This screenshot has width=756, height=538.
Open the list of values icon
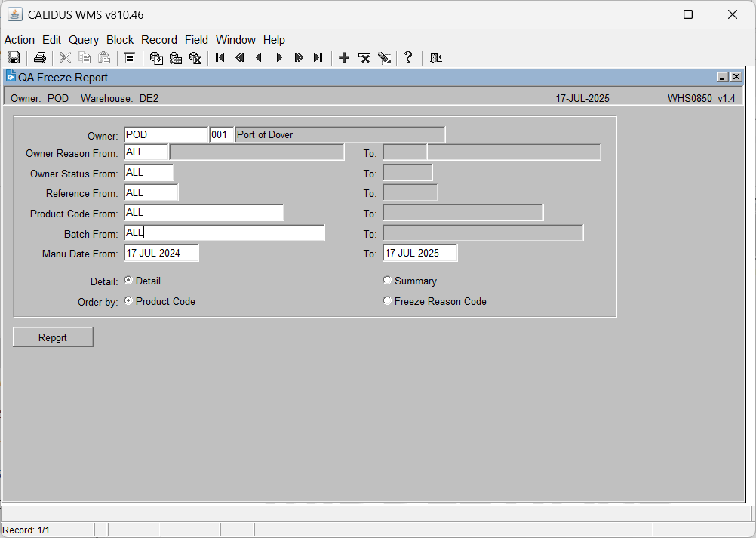pos(129,58)
